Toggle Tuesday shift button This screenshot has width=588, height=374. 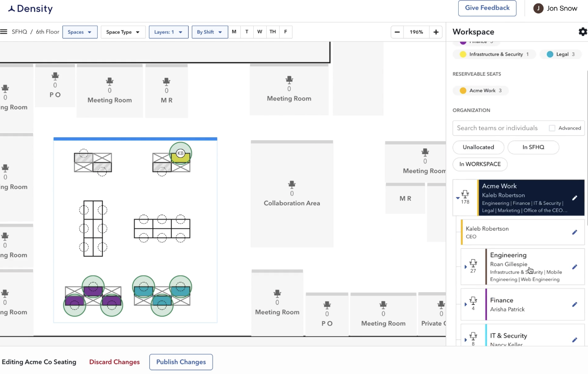[247, 32]
